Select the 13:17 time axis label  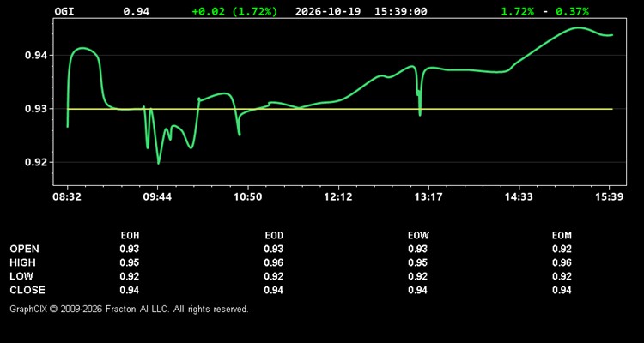(x=428, y=197)
